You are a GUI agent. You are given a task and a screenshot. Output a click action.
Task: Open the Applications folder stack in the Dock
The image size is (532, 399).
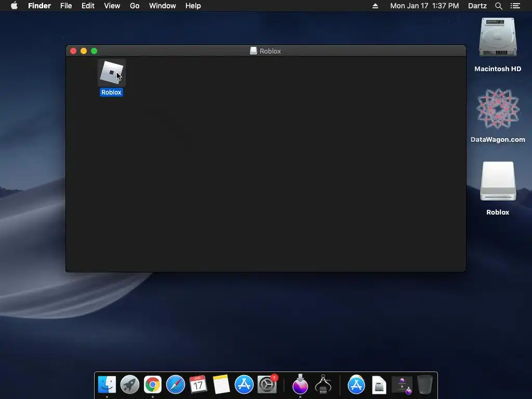[356, 385]
